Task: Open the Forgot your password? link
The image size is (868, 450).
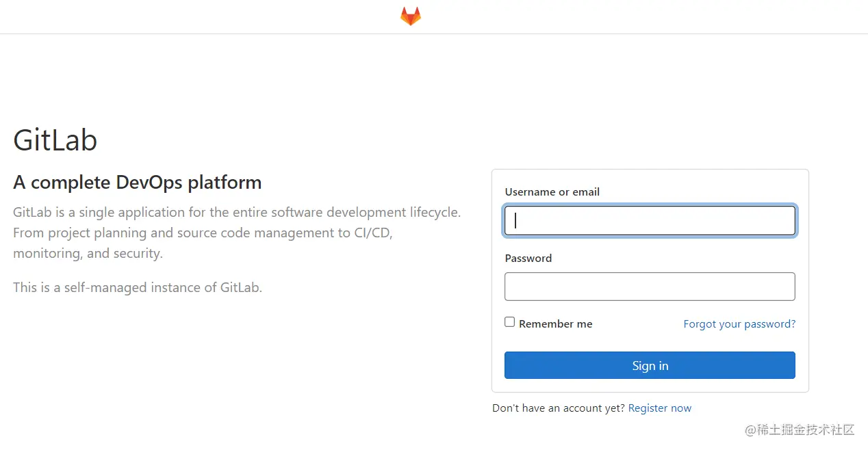Action: pyautogui.click(x=739, y=324)
